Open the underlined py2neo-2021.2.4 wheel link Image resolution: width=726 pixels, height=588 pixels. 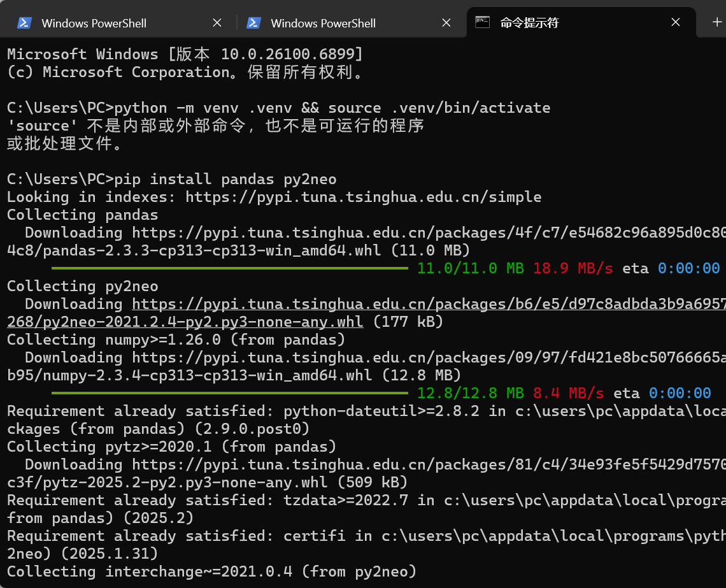click(x=185, y=322)
